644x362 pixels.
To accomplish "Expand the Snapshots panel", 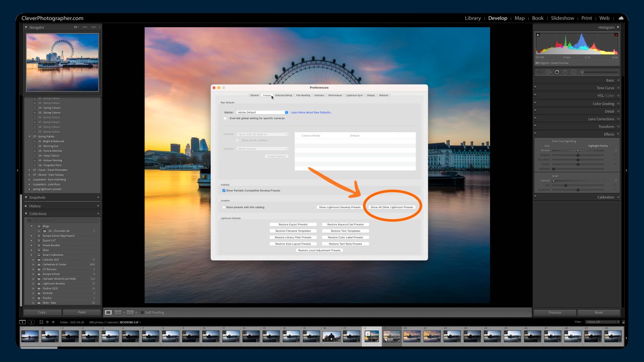I will [26, 198].
